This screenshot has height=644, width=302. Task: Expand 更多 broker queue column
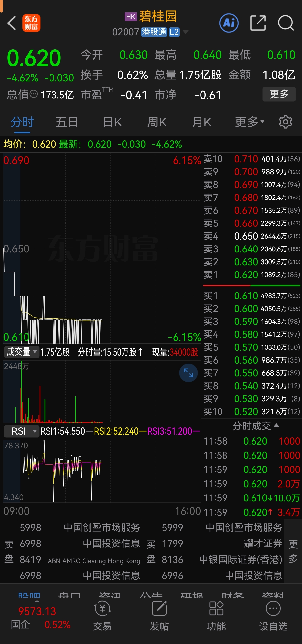pyautogui.click(x=293, y=551)
